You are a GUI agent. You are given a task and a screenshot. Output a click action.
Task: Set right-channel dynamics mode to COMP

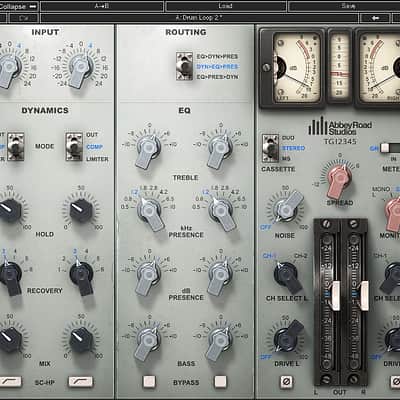point(94,147)
